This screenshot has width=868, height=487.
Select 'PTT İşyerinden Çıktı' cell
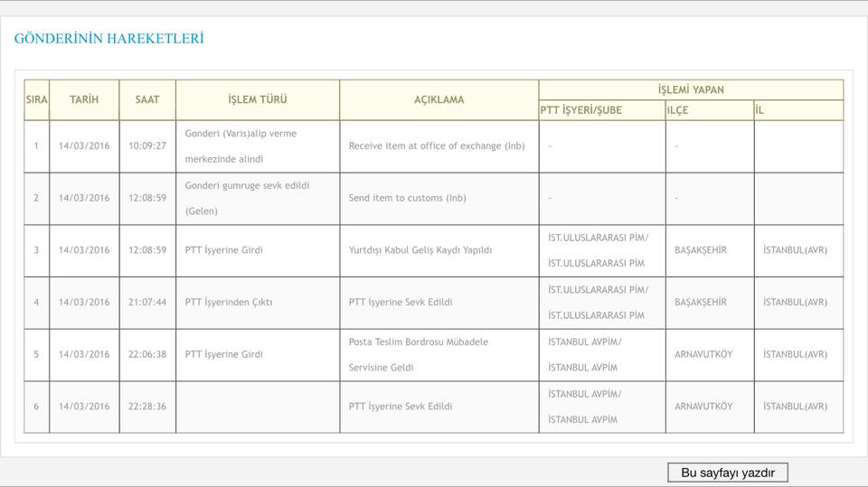tap(258, 302)
